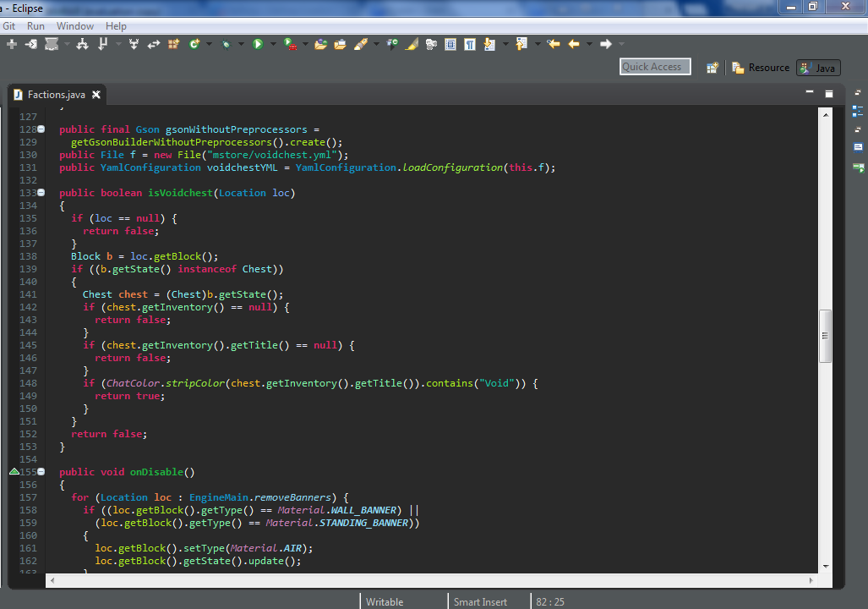Click the vertical scrollbar thumb
Screen dimensions: 868x609
[x=825, y=336]
